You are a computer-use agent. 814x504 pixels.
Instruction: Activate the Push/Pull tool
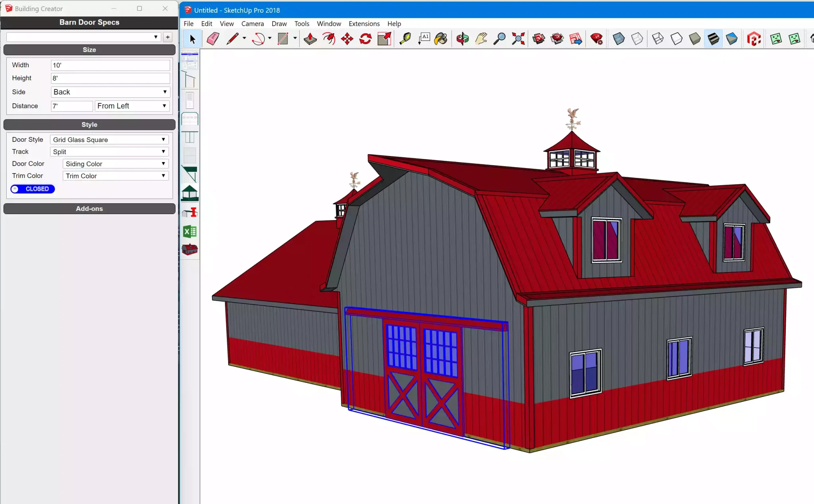click(x=310, y=39)
